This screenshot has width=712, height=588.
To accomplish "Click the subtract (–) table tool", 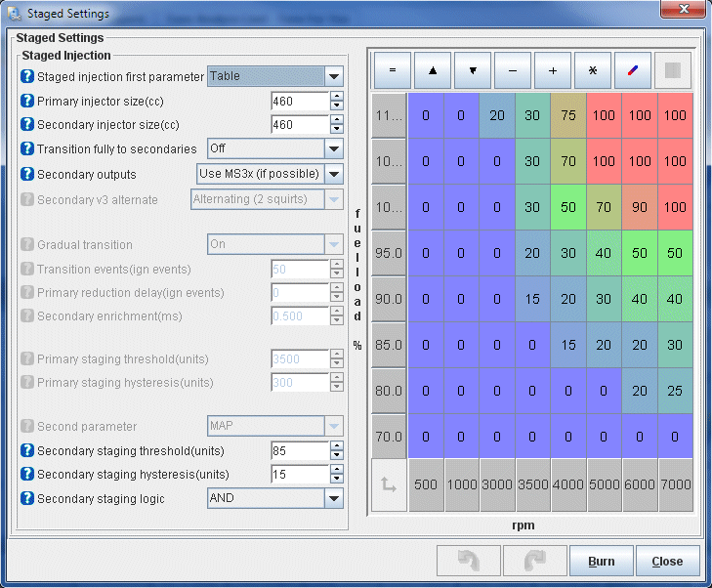I will tap(512, 70).
